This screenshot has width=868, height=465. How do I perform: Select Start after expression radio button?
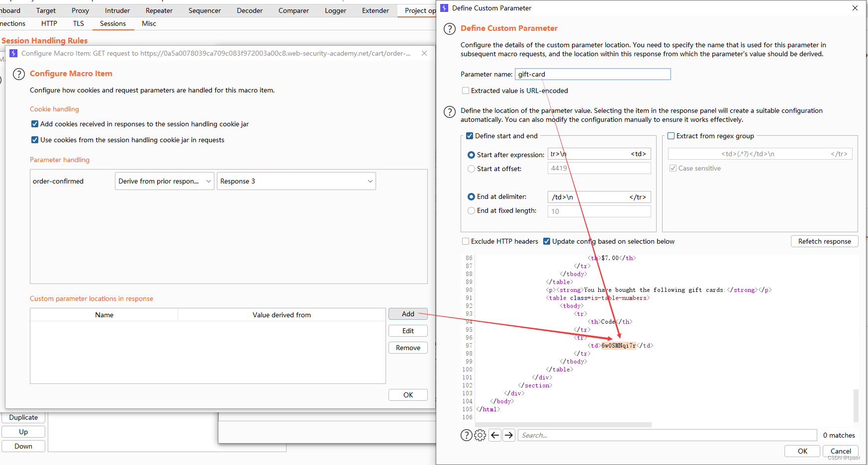click(x=472, y=155)
